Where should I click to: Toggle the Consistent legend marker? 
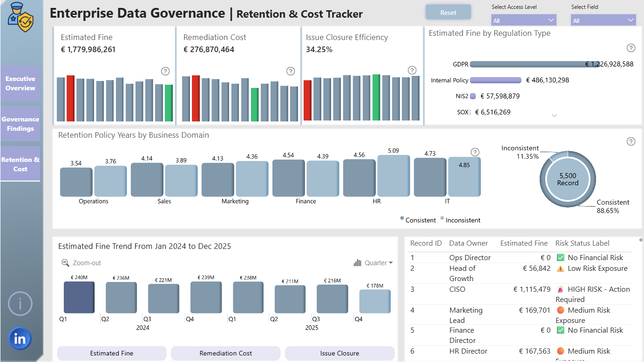[402, 219]
